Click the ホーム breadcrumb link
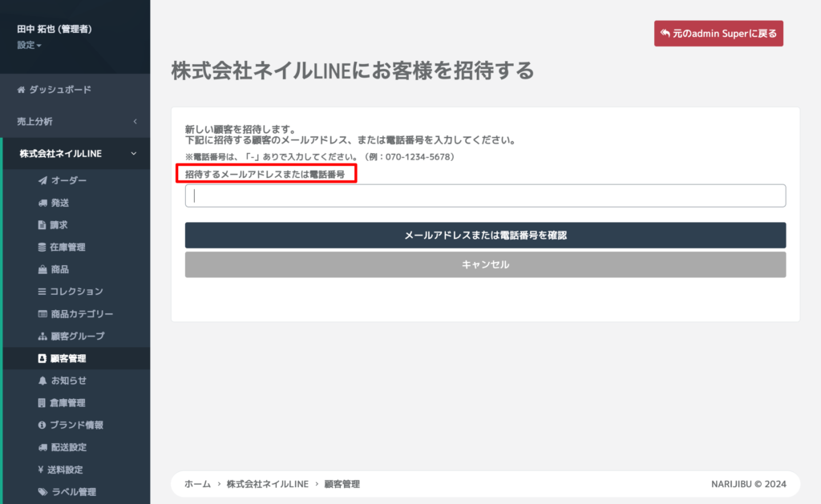 (198, 484)
